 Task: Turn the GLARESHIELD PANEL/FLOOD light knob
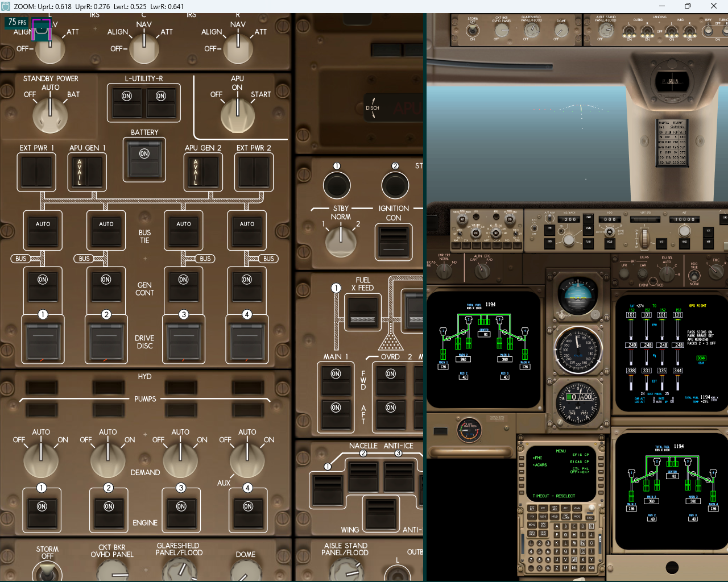tap(179, 570)
